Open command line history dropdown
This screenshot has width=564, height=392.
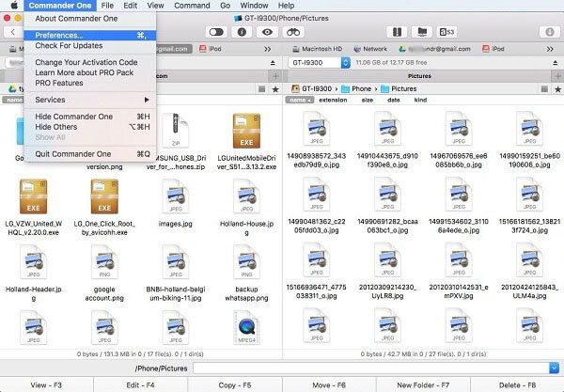click(554, 368)
